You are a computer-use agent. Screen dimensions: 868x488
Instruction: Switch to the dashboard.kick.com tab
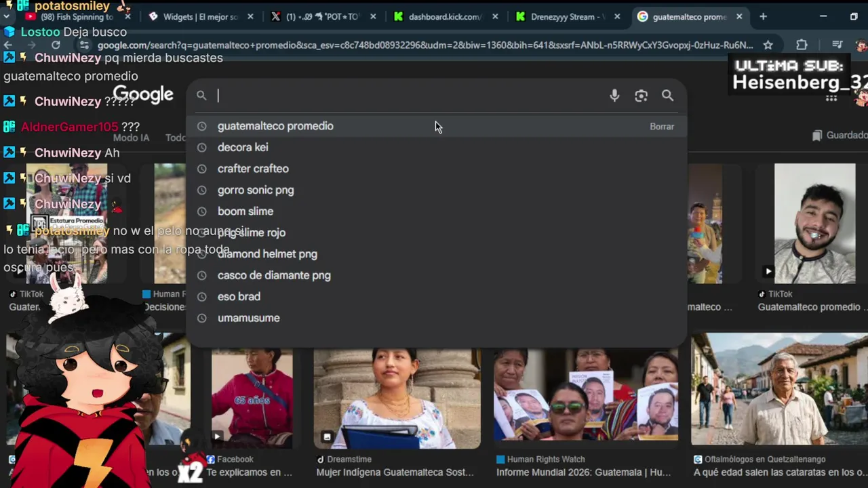tap(444, 16)
